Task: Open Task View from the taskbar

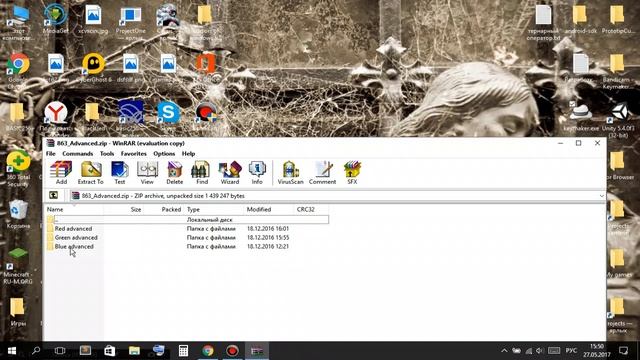Action: (x=60, y=351)
